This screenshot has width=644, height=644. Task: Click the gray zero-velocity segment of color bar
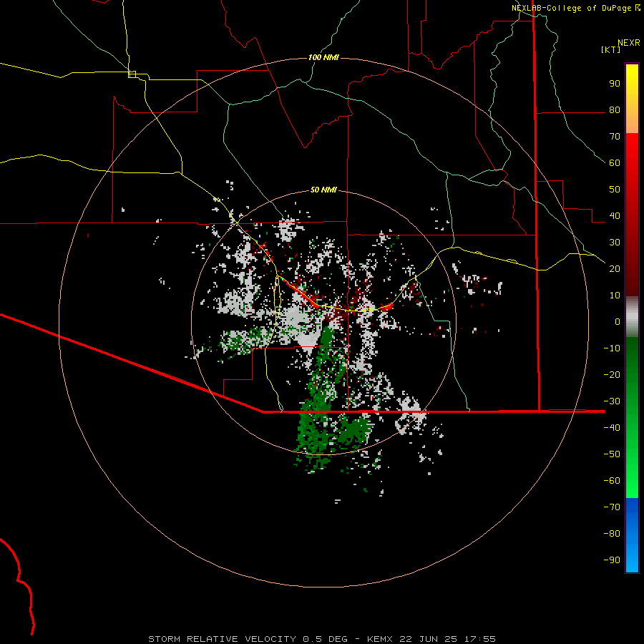[x=632, y=317]
